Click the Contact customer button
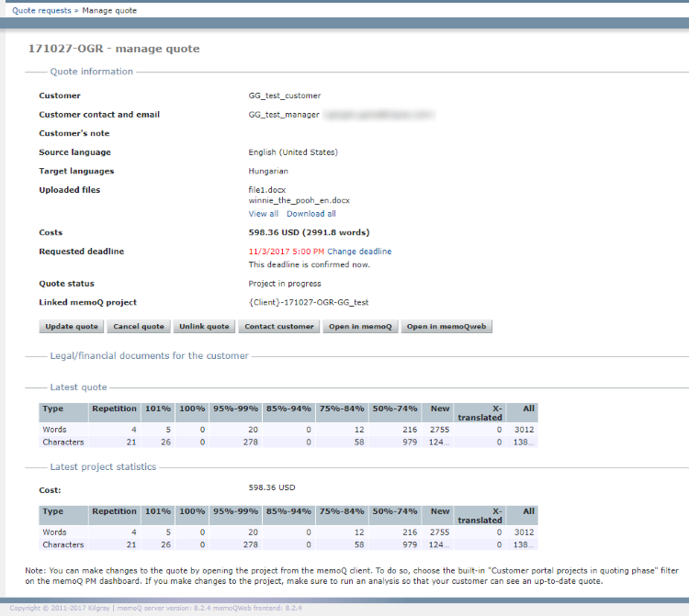The width and height of the screenshot is (689, 616). click(279, 327)
